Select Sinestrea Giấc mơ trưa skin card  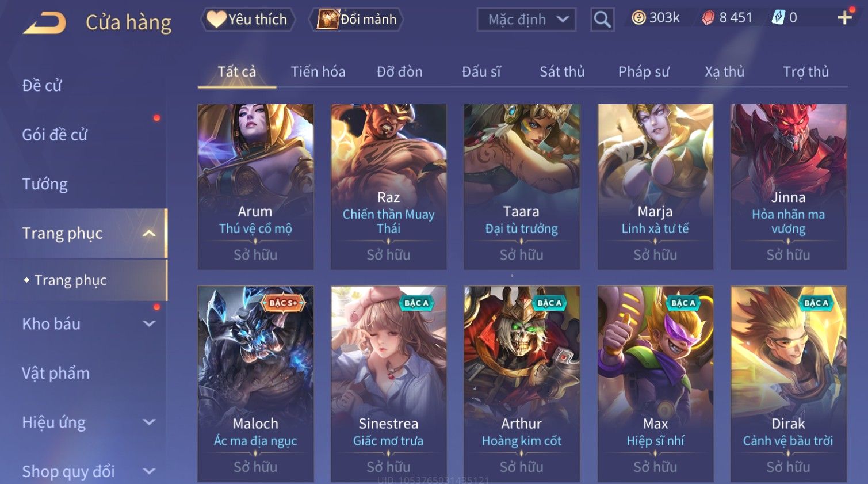coord(388,384)
